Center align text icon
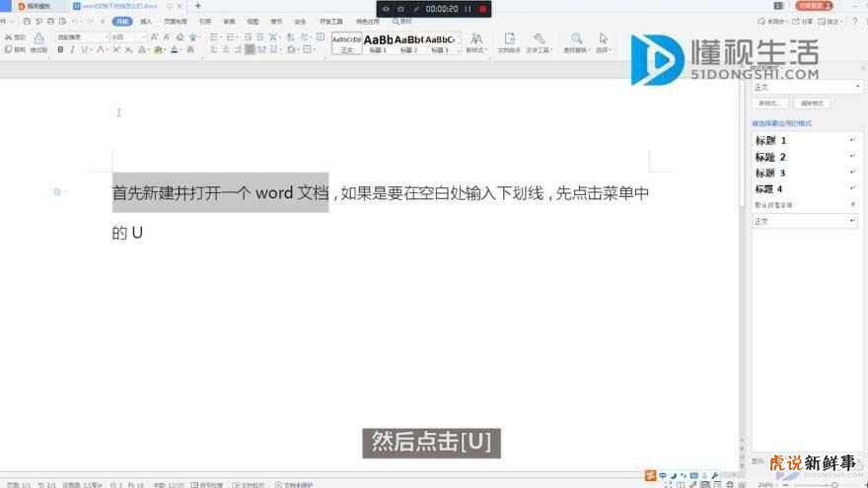The height and width of the screenshot is (488, 868). [226, 50]
